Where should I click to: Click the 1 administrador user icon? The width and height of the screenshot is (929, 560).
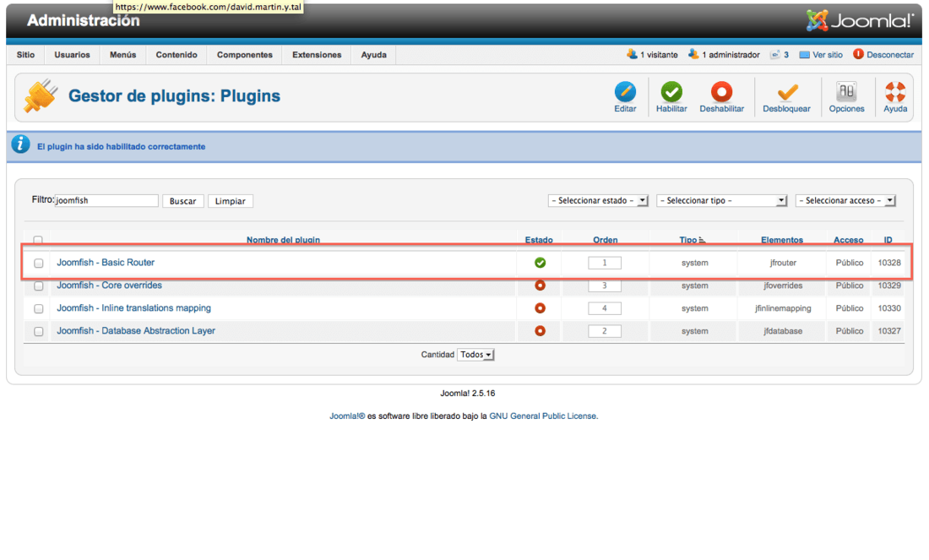pyautogui.click(x=693, y=54)
